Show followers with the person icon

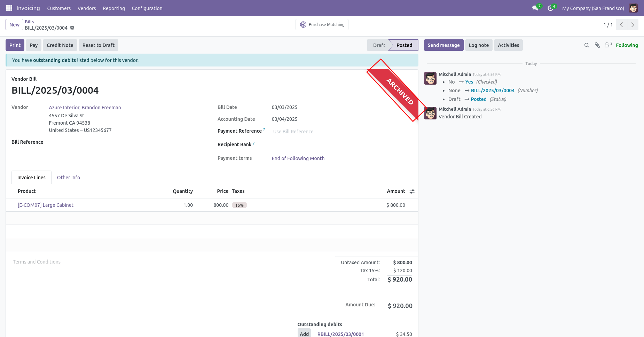point(608,45)
